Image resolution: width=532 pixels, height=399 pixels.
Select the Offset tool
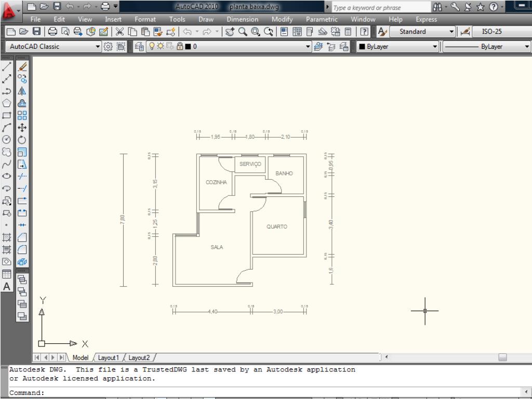pyautogui.click(x=22, y=103)
